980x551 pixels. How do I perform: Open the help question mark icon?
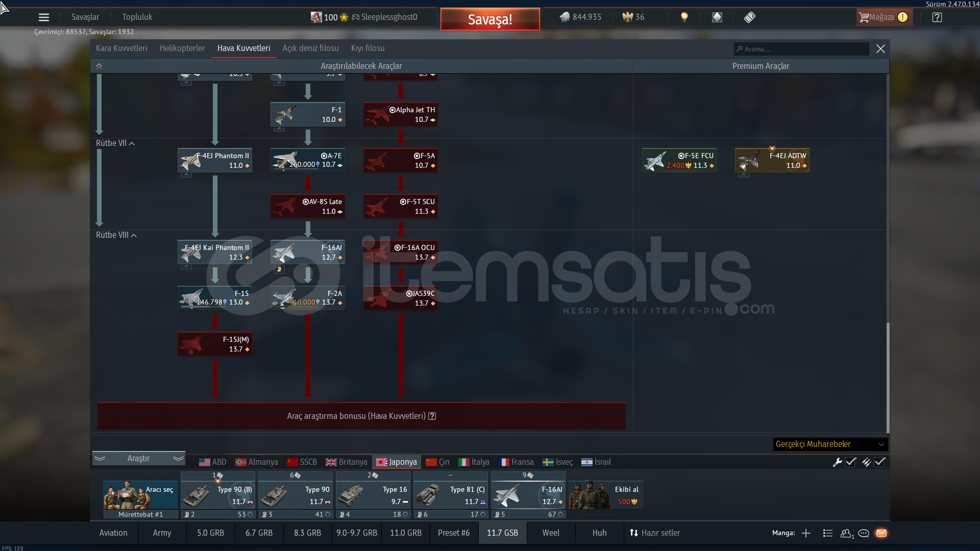click(x=937, y=17)
